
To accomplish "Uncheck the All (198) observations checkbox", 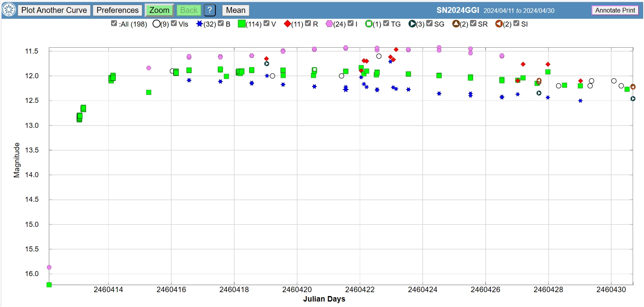I will point(114,23).
